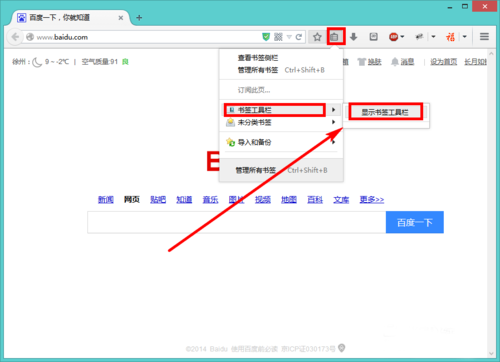The height and width of the screenshot is (362, 500).
Task: Open the 音乐 link
Action: [210, 199]
